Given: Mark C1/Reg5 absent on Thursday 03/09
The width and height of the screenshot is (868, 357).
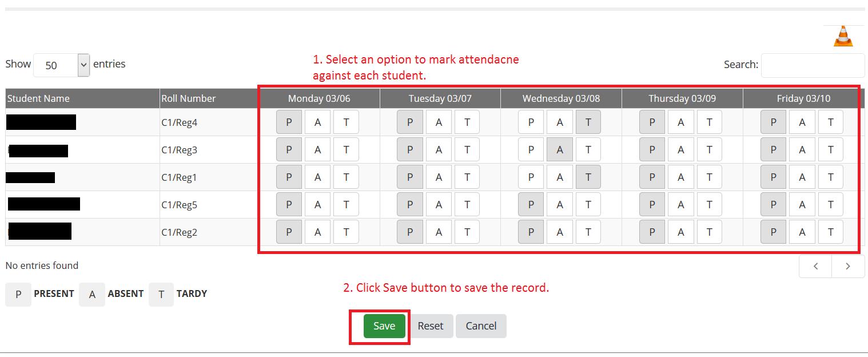Looking at the screenshot, I should (680, 204).
